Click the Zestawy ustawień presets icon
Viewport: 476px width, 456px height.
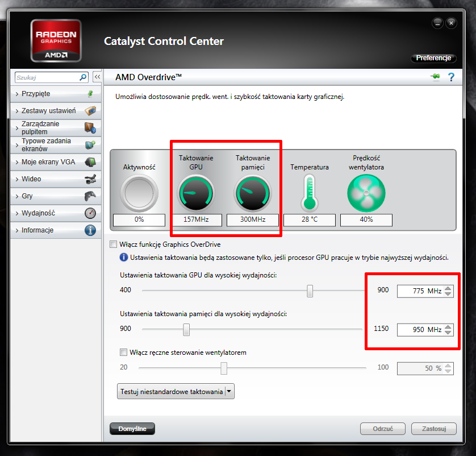(x=90, y=110)
